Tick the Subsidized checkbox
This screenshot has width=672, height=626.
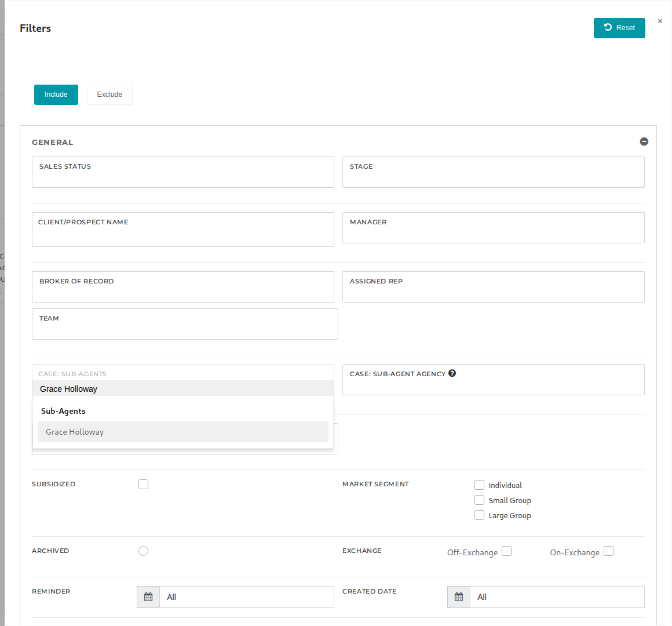pos(144,485)
